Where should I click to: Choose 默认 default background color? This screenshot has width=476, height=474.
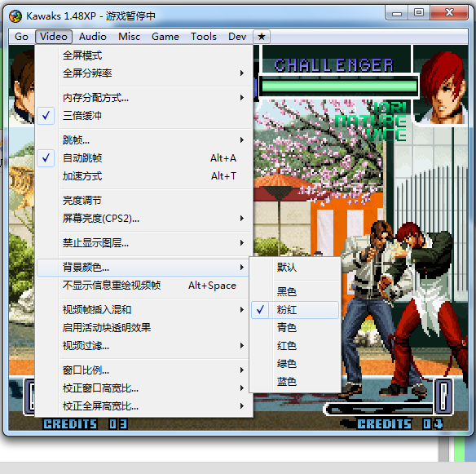point(295,268)
